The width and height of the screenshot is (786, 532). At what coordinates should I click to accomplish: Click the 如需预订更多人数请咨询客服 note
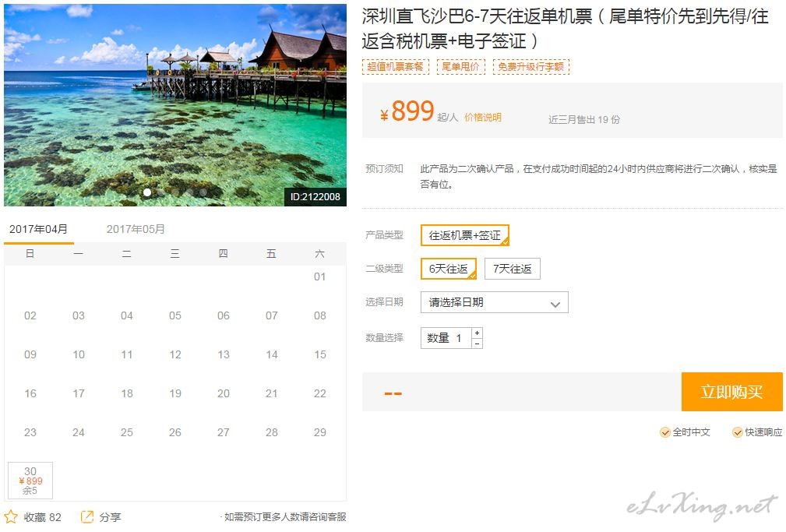pyautogui.click(x=285, y=517)
